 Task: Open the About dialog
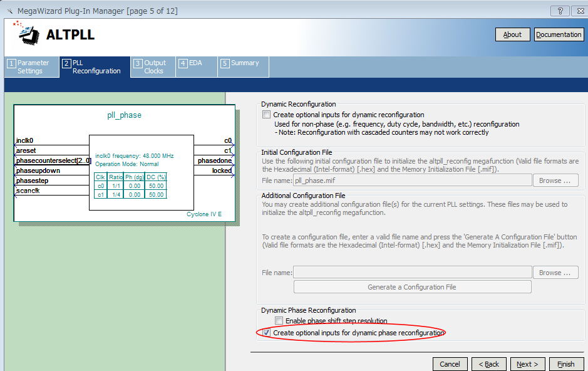pyautogui.click(x=512, y=34)
